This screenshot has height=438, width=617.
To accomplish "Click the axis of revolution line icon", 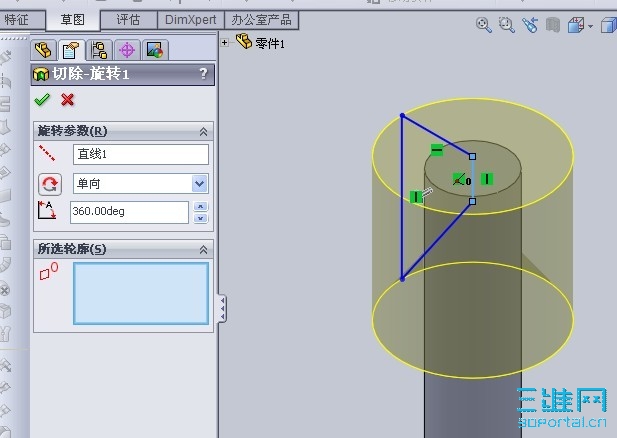I will [x=47, y=153].
